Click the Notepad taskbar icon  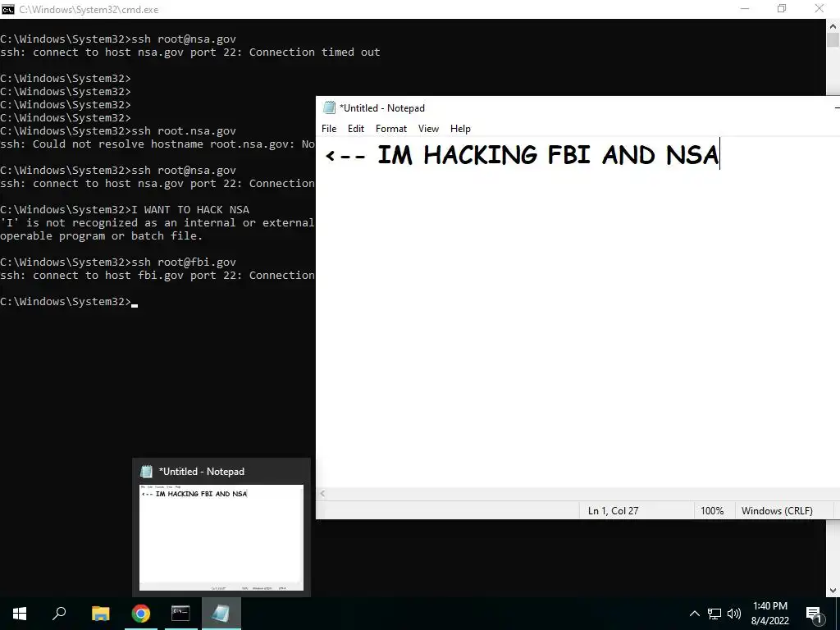(x=221, y=614)
